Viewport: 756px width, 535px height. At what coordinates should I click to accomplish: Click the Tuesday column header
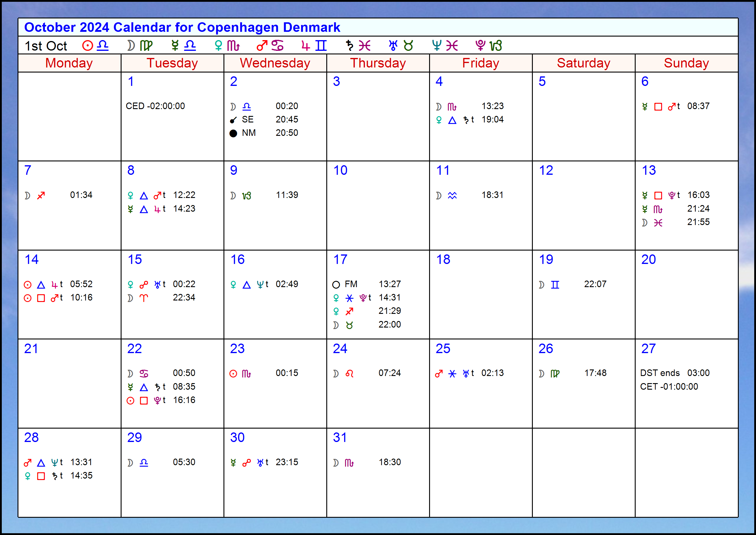172,63
